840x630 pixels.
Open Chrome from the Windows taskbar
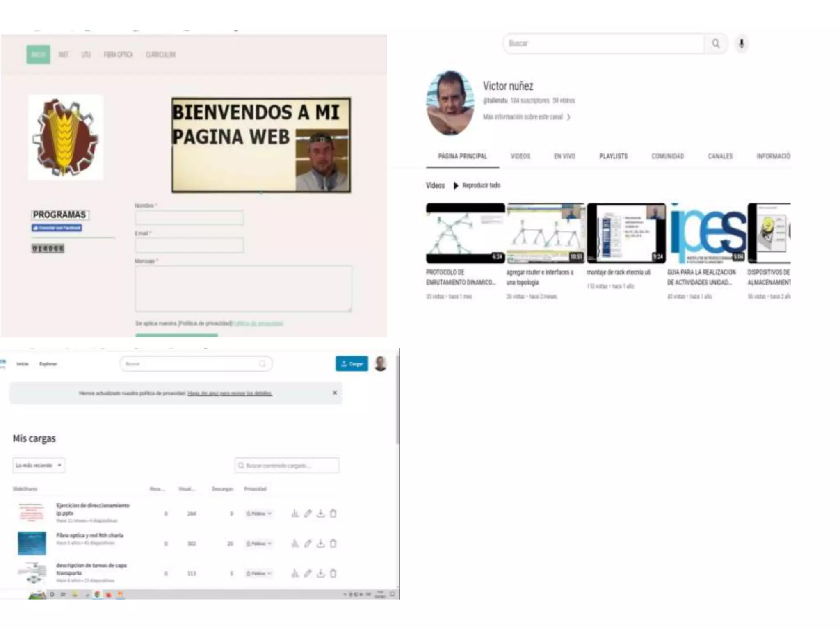click(97, 594)
